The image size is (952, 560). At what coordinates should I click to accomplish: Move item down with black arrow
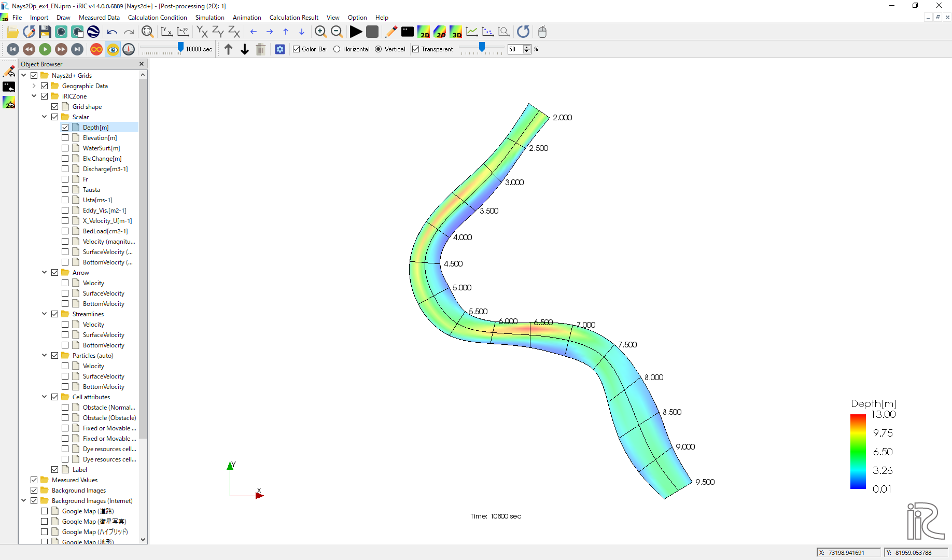coord(245,49)
